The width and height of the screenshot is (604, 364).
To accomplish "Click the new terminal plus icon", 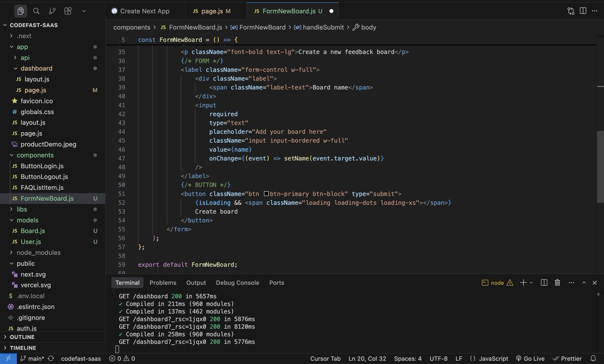I will point(523,283).
